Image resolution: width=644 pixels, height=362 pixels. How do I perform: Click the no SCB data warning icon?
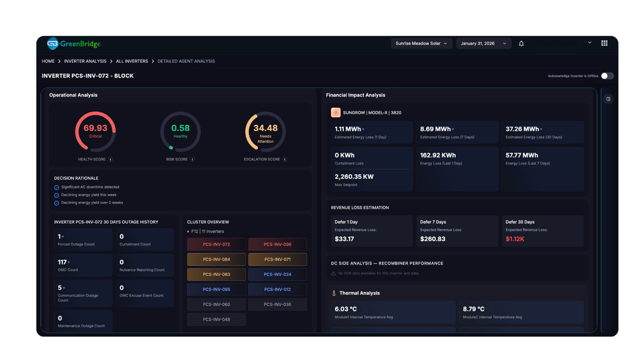click(333, 273)
